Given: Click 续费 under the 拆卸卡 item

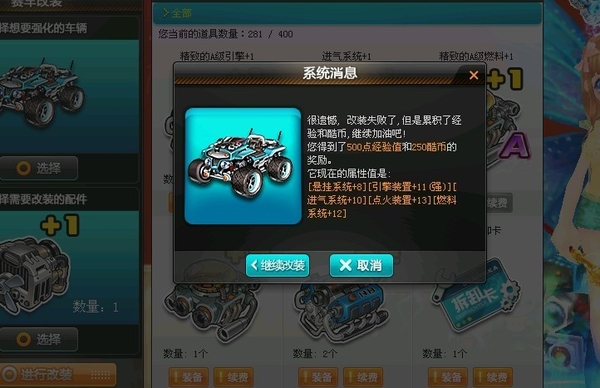Looking at the screenshot, I should pos(493,377).
